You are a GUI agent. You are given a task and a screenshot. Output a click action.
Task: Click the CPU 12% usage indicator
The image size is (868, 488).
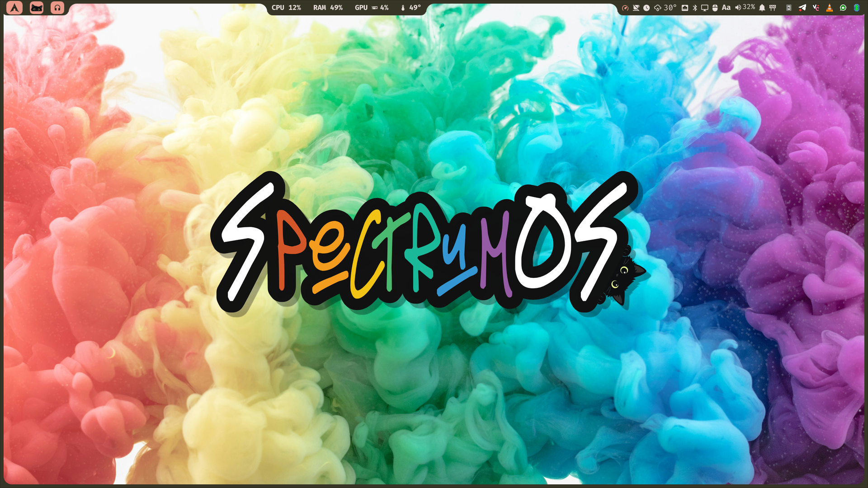coord(286,8)
